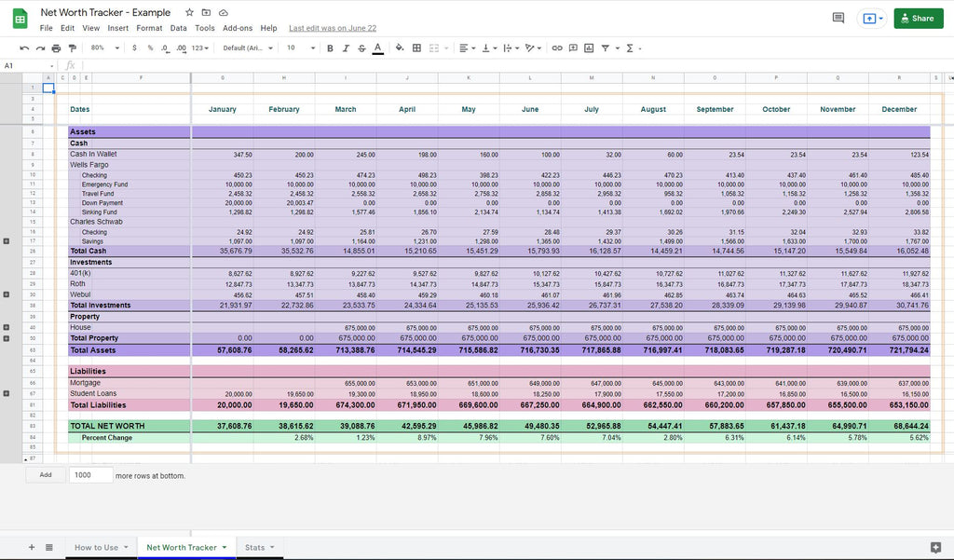Viewport: 954px width, 560px height.
Task: Toggle strikethrough formatting
Action: 361,48
